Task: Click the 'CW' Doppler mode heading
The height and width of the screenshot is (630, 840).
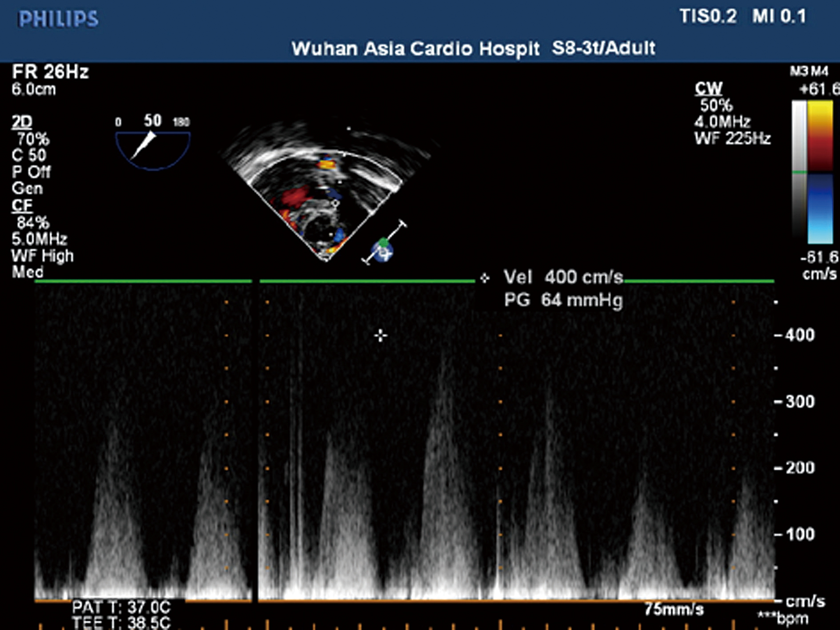Action: [x=709, y=88]
